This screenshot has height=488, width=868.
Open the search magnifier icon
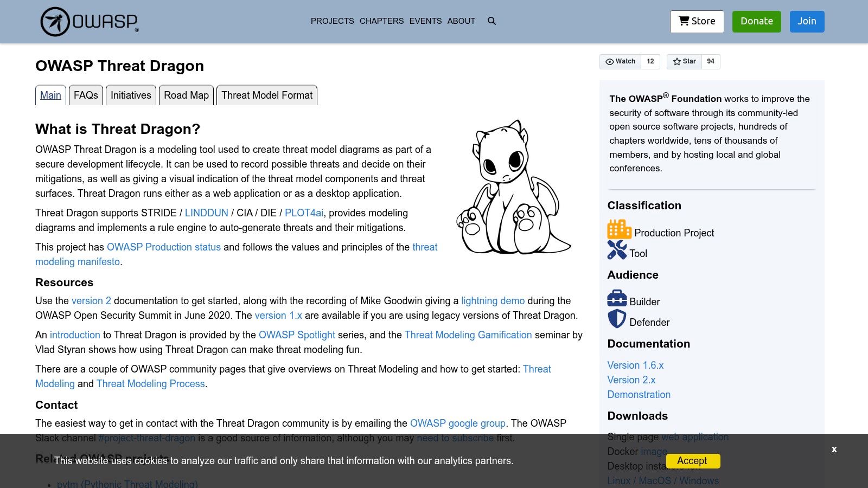(x=492, y=21)
